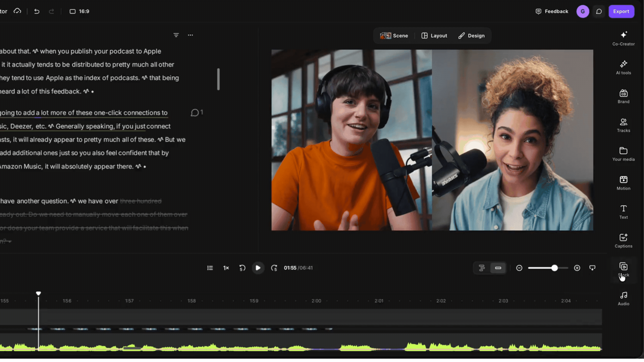Open the Motion panel
This screenshot has height=362, width=644.
[623, 183]
